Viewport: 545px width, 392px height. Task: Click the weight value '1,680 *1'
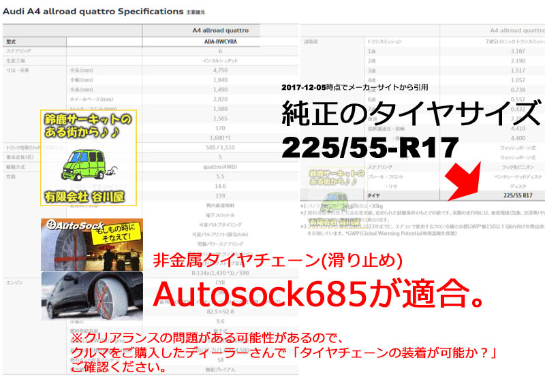(220, 138)
